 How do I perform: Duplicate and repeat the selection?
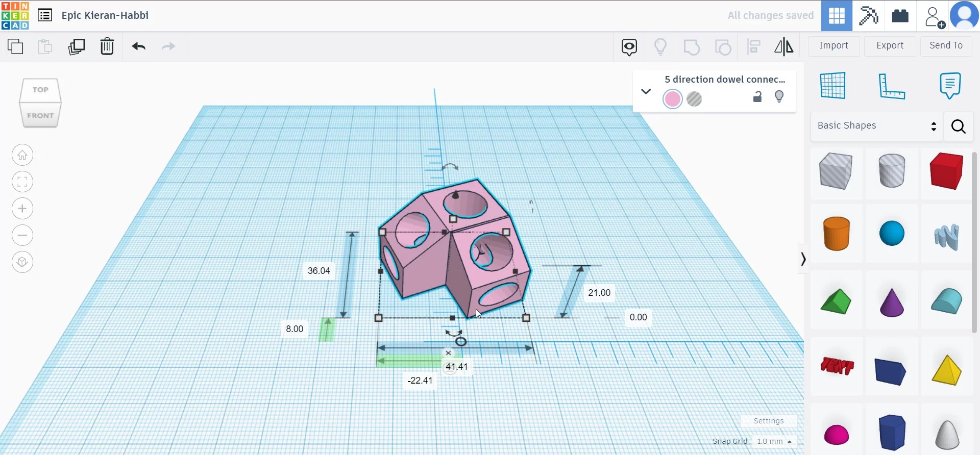click(x=77, y=46)
